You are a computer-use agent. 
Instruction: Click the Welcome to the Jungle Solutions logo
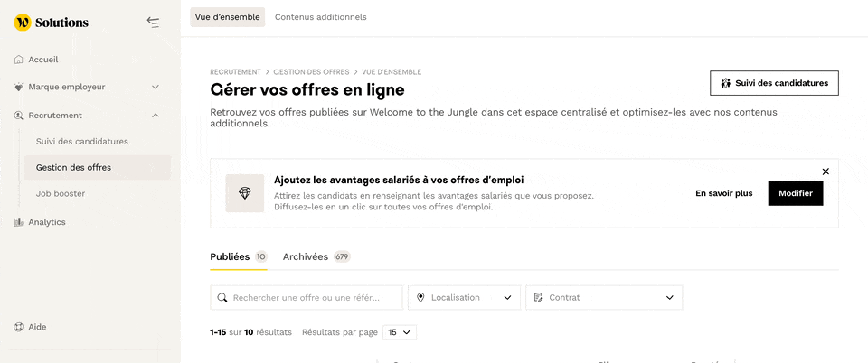(x=52, y=23)
